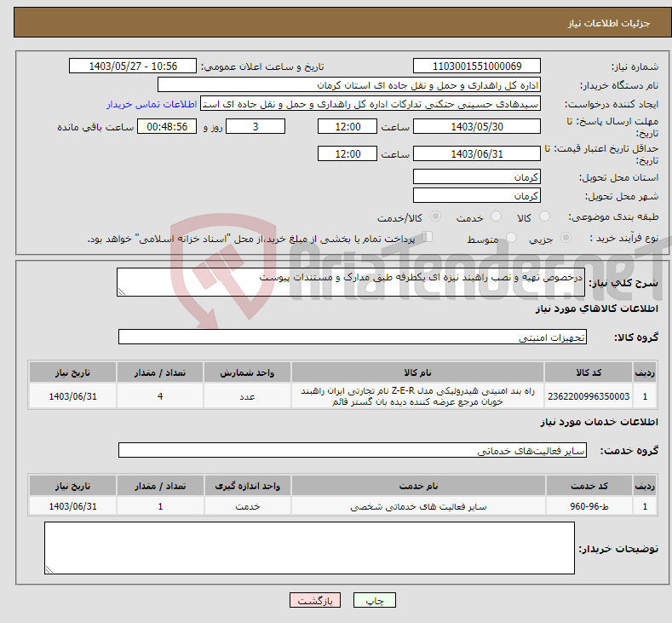Viewport: 672px width, 623px height.
Task: Select the جزیی purchase type radio
Action: click(x=566, y=238)
